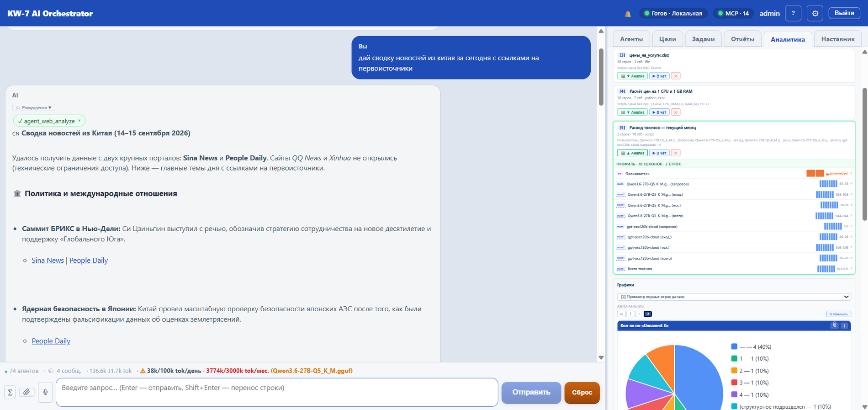Choose the line chart type icon
This screenshot has height=410, width=868.
639,314
